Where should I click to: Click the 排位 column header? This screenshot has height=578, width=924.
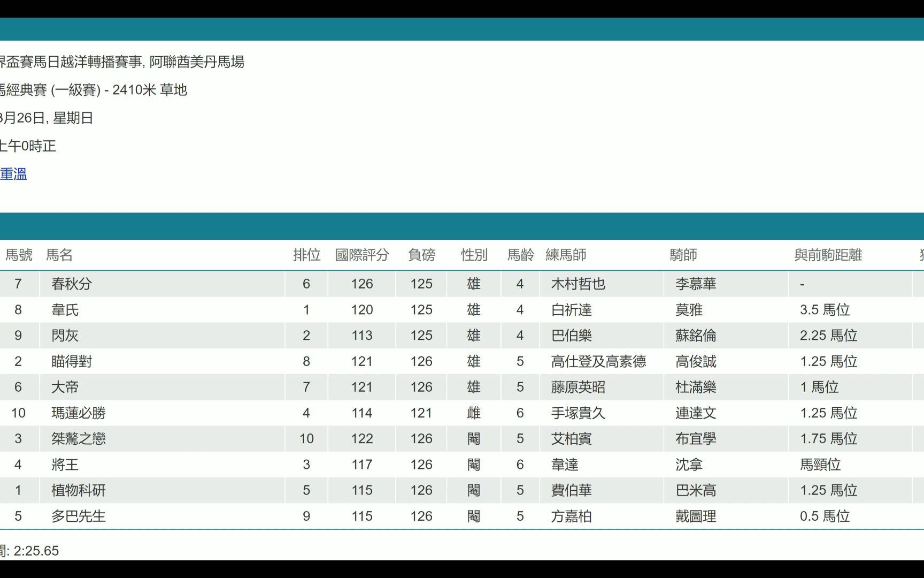point(306,255)
